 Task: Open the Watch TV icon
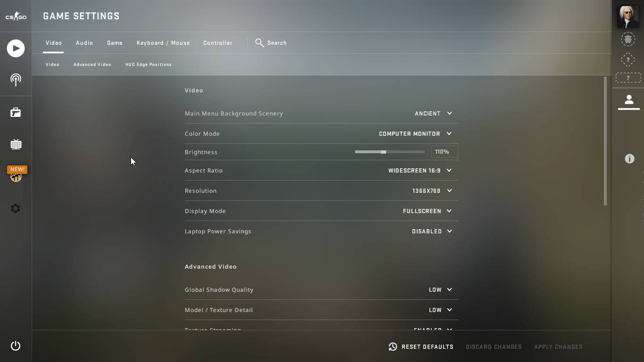click(16, 144)
